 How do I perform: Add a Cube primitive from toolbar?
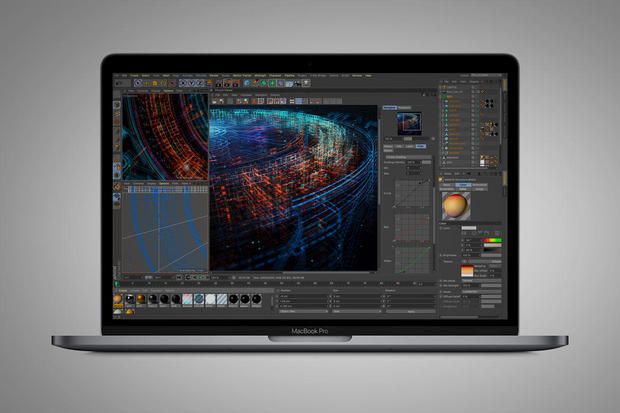pyautogui.click(x=247, y=83)
